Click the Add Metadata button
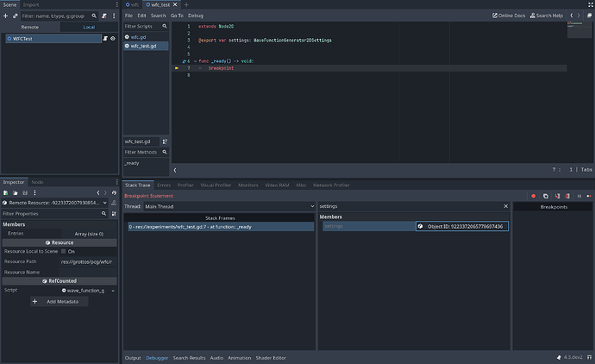The image size is (595, 364). pos(60,301)
